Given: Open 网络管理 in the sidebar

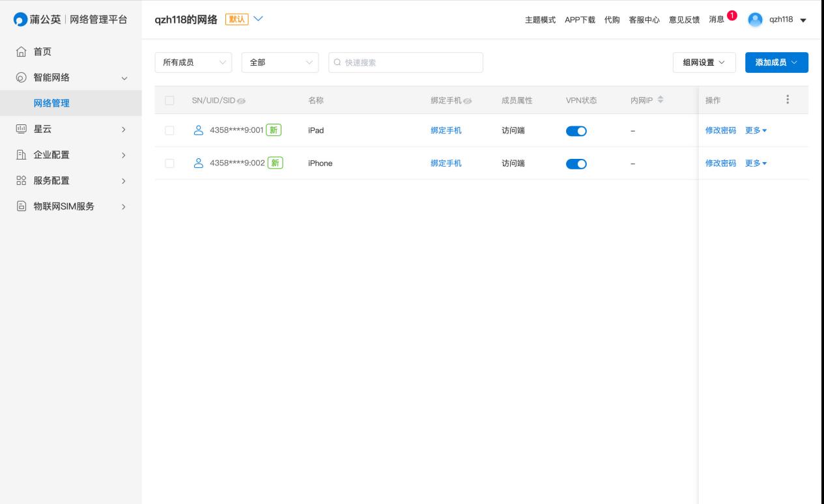Looking at the screenshot, I should coord(51,103).
